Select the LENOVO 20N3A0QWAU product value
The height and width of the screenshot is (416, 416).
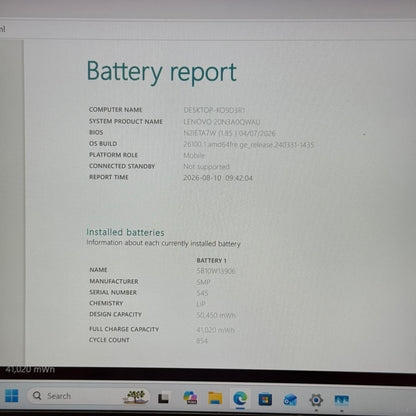click(222, 122)
